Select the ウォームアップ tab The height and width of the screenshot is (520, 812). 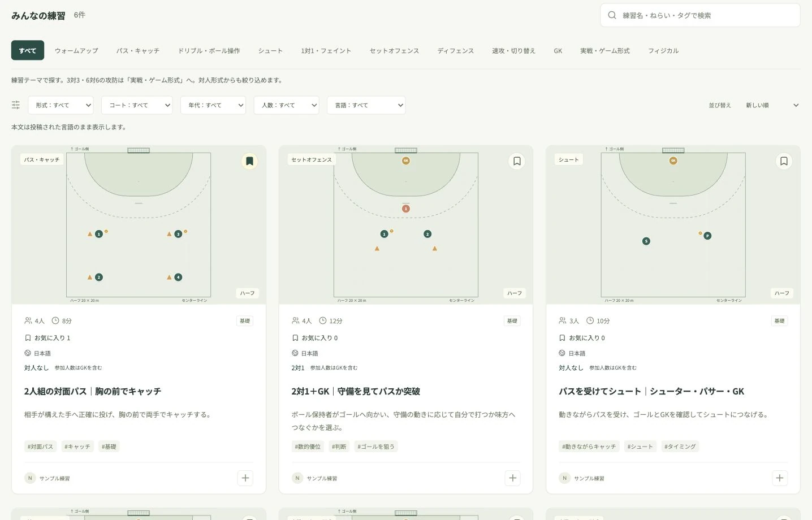pos(76,51)
